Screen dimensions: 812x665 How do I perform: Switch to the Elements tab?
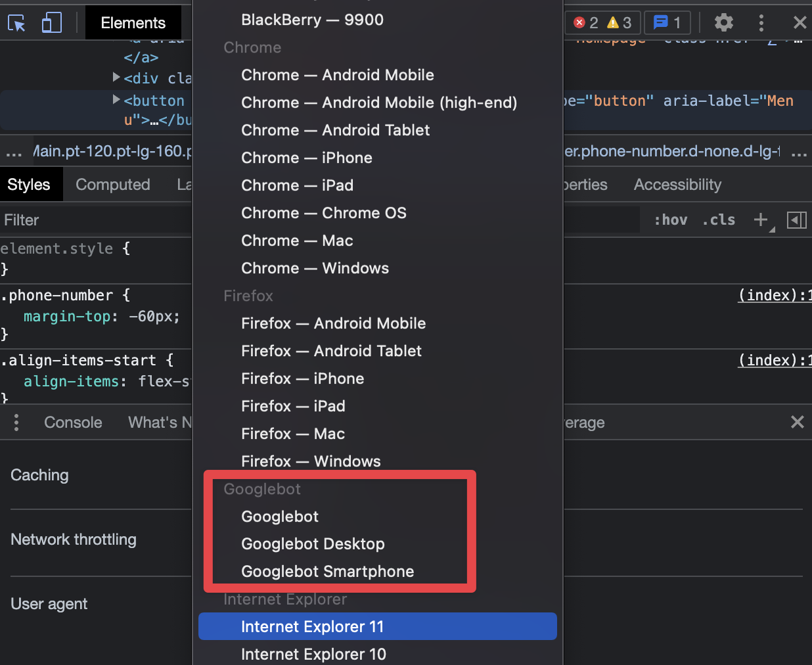pyautogui.click(x=133, y=23)
